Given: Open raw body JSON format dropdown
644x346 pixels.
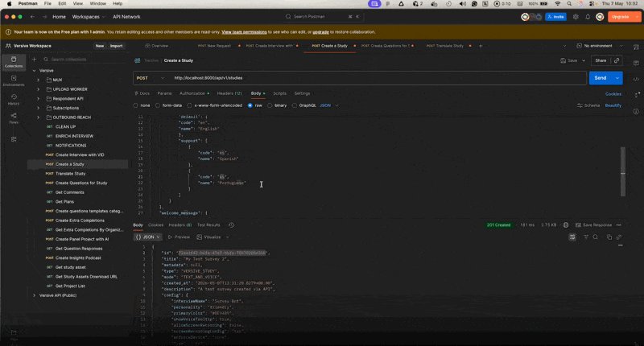Looking at the screenshot, I should tap(329, 105).
